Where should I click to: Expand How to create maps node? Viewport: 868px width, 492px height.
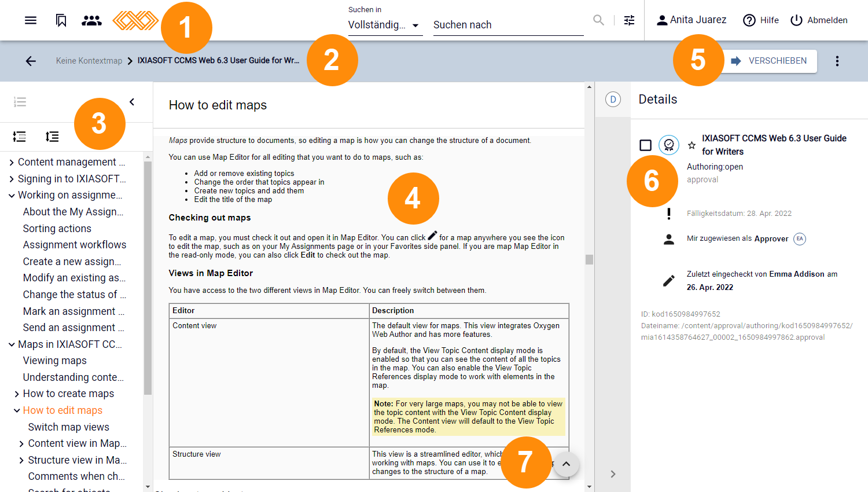(x=17, y=394)
